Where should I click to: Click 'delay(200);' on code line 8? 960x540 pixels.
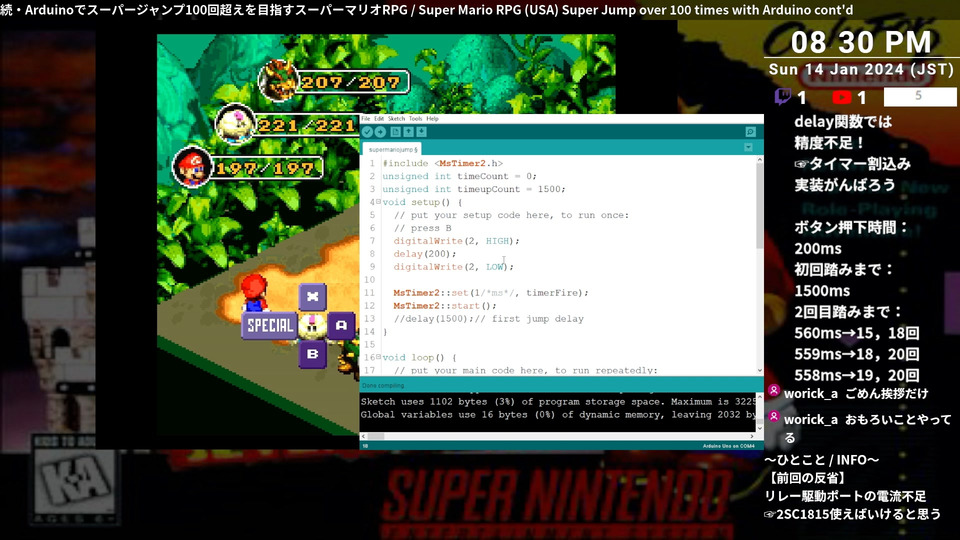tap(425, 253)
